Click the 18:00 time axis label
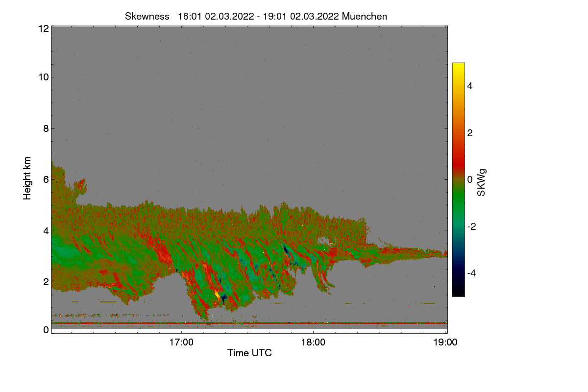 (314, 343)
